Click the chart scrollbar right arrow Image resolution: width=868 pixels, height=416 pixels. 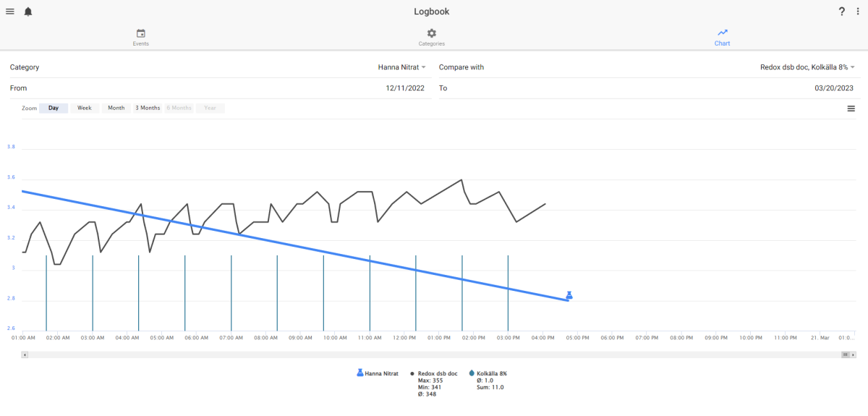(853, 355)
